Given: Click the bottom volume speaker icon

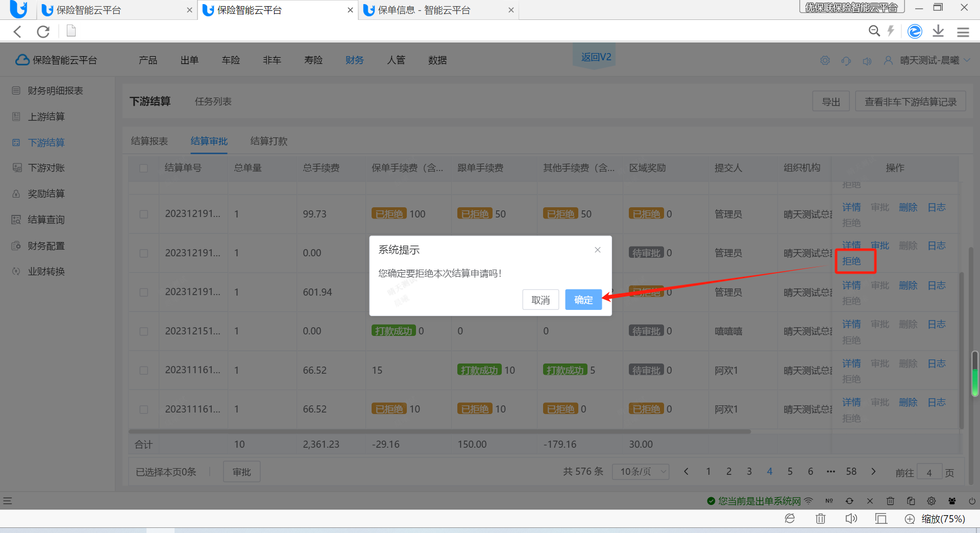Looking at the screenshot, I should [851, 519].
